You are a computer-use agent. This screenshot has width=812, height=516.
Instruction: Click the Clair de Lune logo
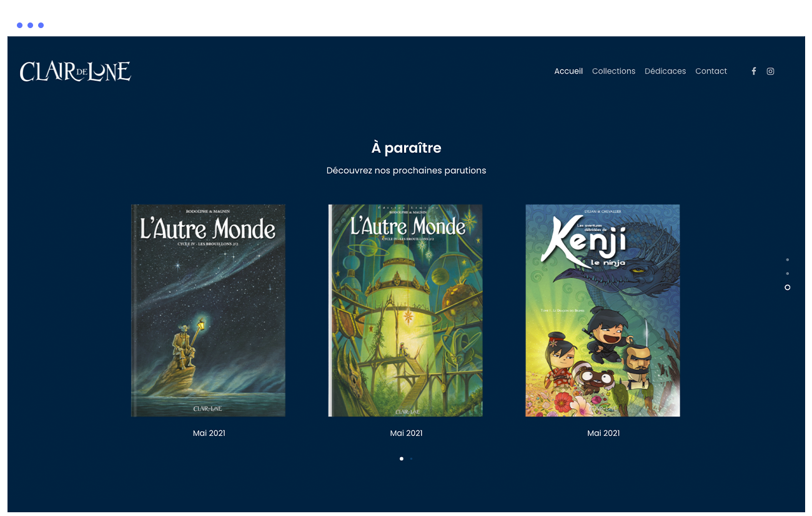76,71
